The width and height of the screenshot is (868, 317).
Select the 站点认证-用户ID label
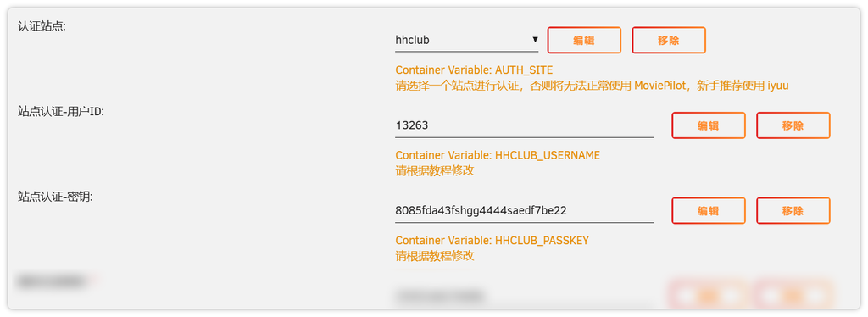coord(61,112)
